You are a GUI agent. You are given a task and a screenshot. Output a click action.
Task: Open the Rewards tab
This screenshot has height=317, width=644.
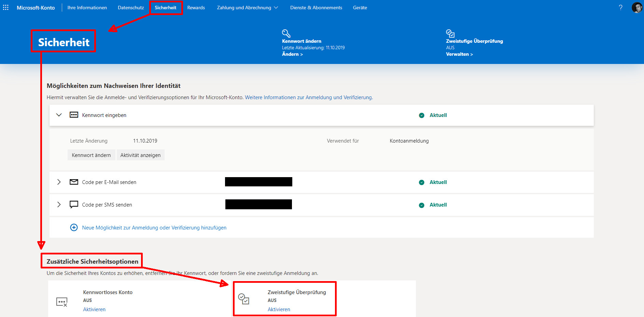(x=196, y=8)
